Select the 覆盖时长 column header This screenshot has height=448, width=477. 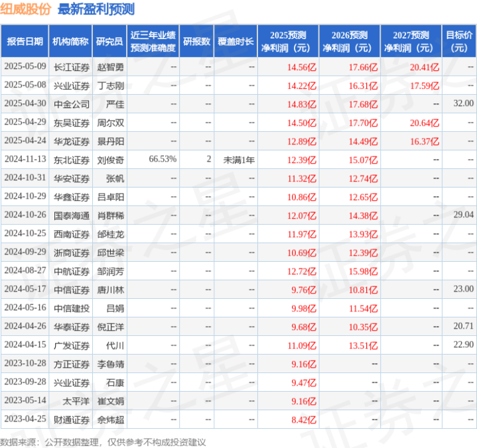pyautogui.click(x=236, y=41)
